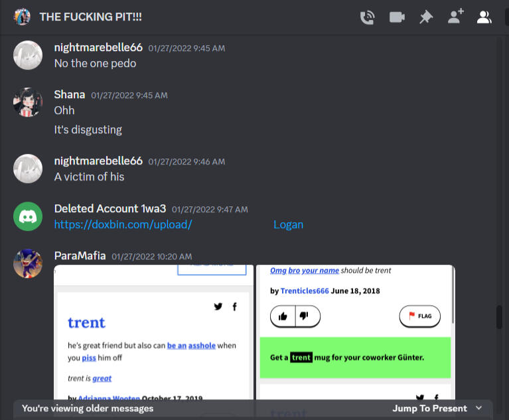Click the group avatar beside THE FUCKING PIT!!!
The height and width of the screenshot is (420, 509).
point(22,17)
